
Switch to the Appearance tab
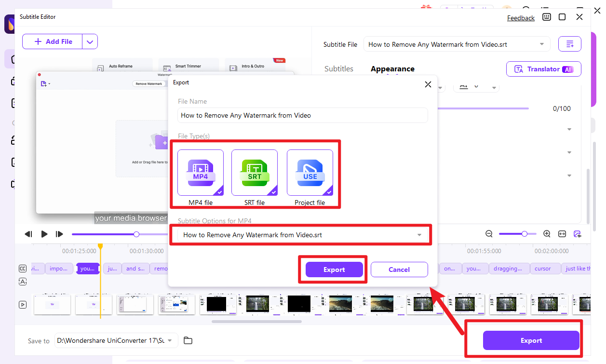point(392,68)
